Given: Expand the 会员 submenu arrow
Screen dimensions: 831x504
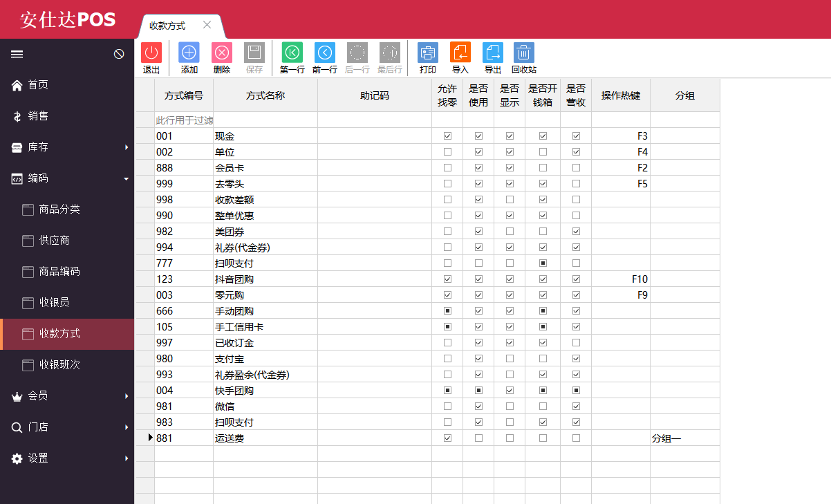Looking at the screenshot, I should [126, 396].
